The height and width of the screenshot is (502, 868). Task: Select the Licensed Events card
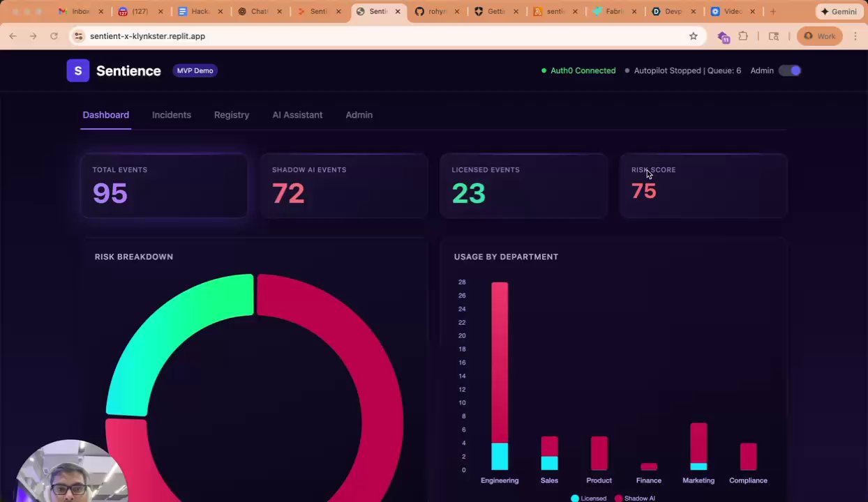tap(523, 186)
